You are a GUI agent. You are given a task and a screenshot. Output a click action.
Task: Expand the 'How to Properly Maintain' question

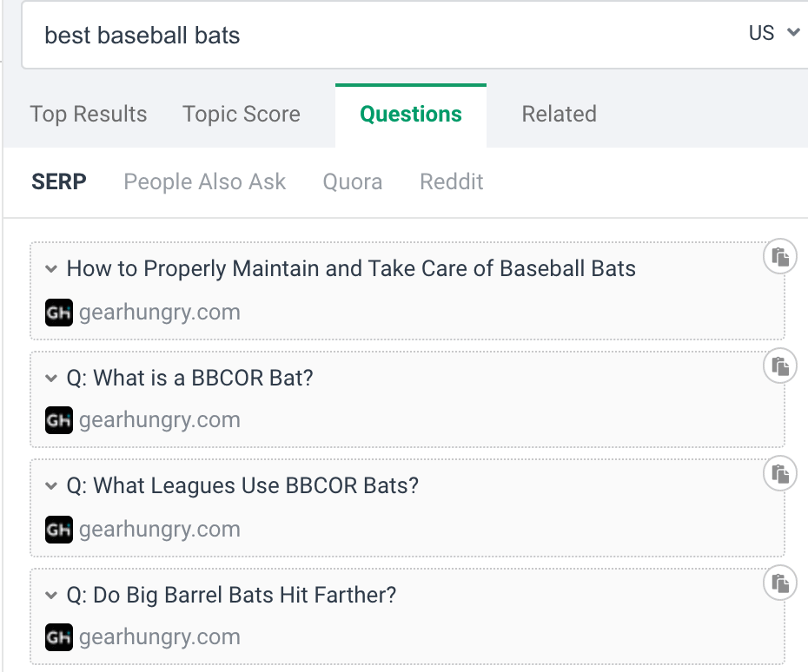coord(51,269)
